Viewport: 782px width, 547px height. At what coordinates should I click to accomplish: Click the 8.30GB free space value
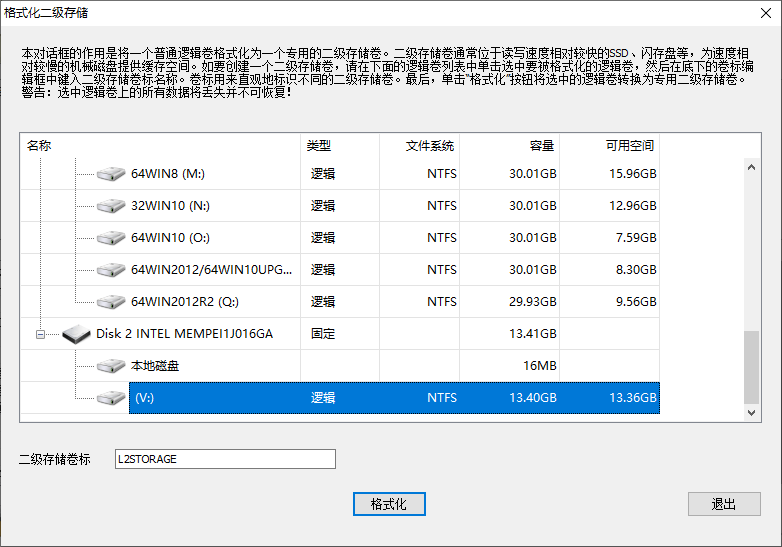click(x=636, y=270)
